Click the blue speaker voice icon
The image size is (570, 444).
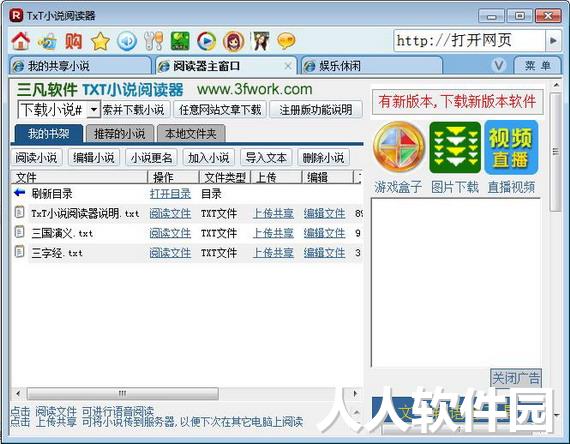(x=127, y=41)
